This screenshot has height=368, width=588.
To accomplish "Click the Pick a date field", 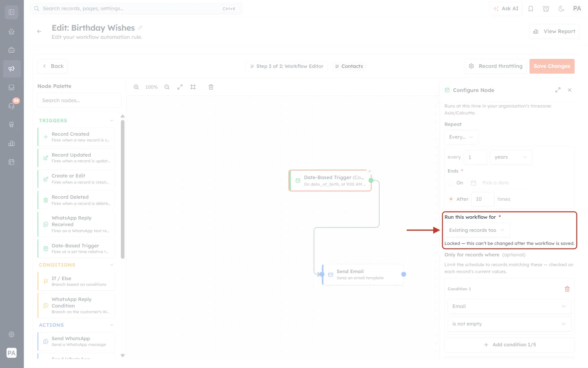I will [x=495, y=183].
